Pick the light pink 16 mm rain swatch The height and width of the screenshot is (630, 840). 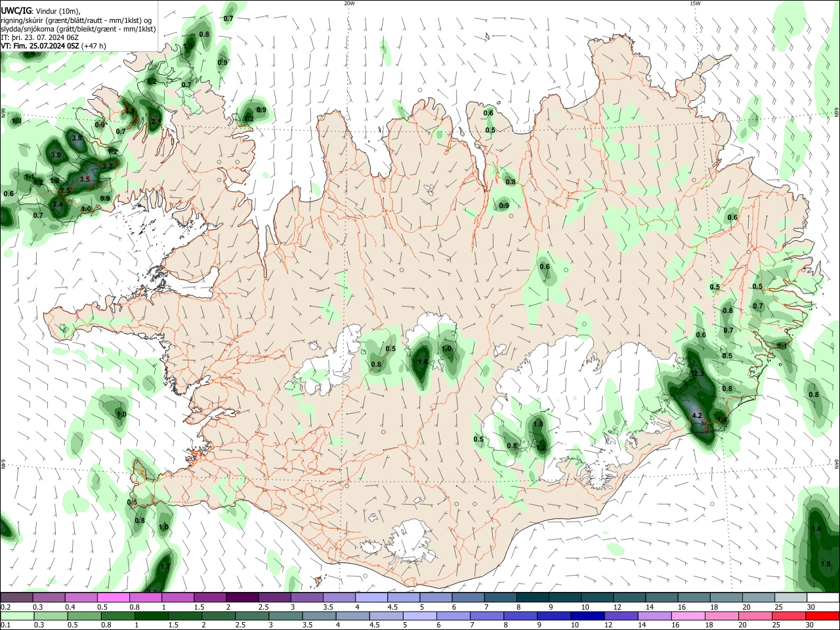click(688, 616)
